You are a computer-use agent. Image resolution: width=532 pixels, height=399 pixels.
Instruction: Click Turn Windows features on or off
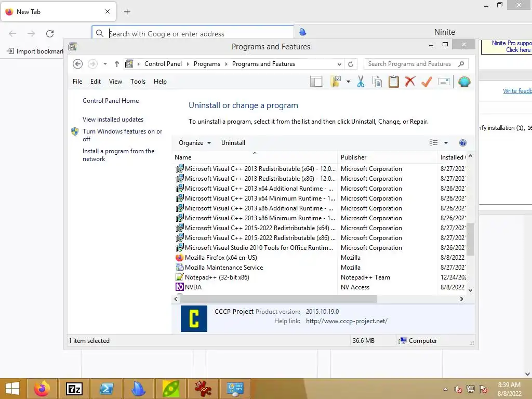(122, 135)
